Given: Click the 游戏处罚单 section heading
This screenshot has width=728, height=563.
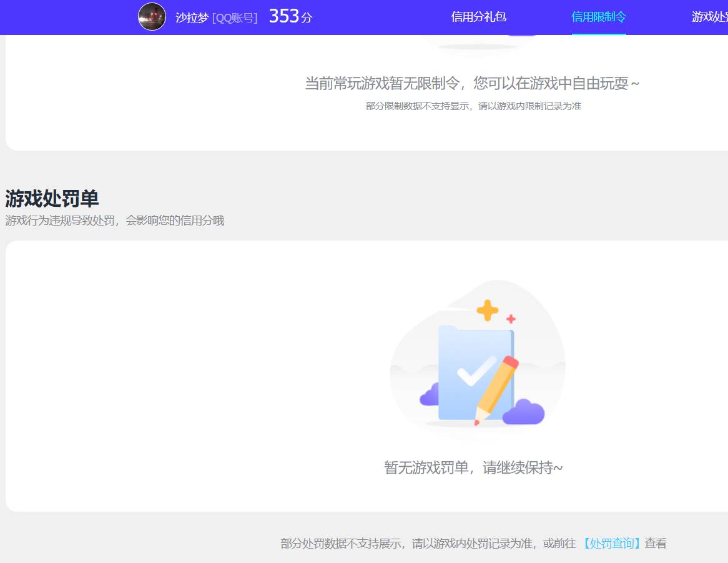Looking at the screenshot, I should click(50, 199).
